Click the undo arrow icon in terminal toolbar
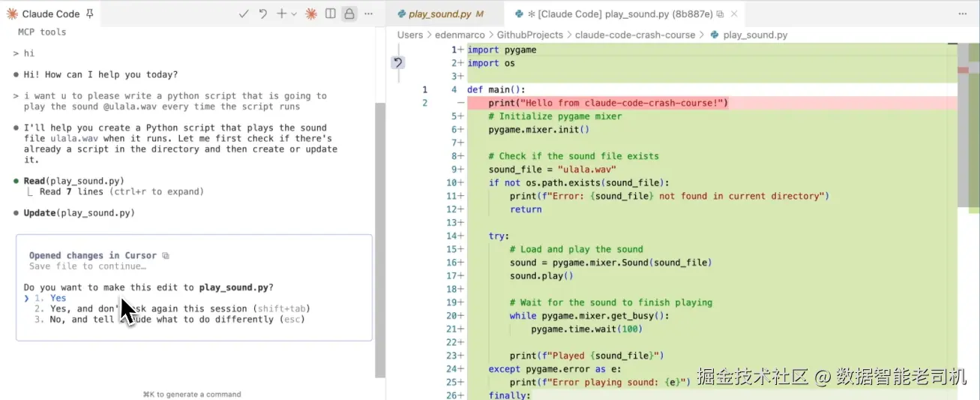Viewport: 980px width, 400px height. coord(263,14)
